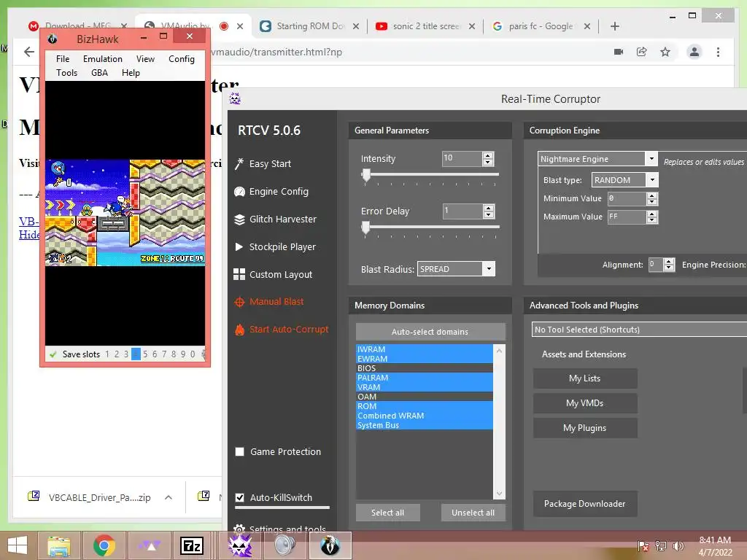Go back with Chrome back arrow

point(29,52)
